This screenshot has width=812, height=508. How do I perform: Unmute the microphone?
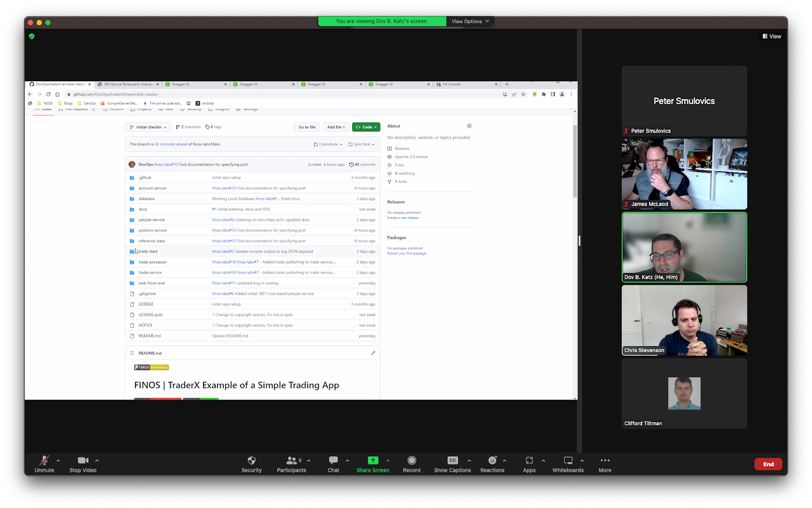click(x=44, y=461)
